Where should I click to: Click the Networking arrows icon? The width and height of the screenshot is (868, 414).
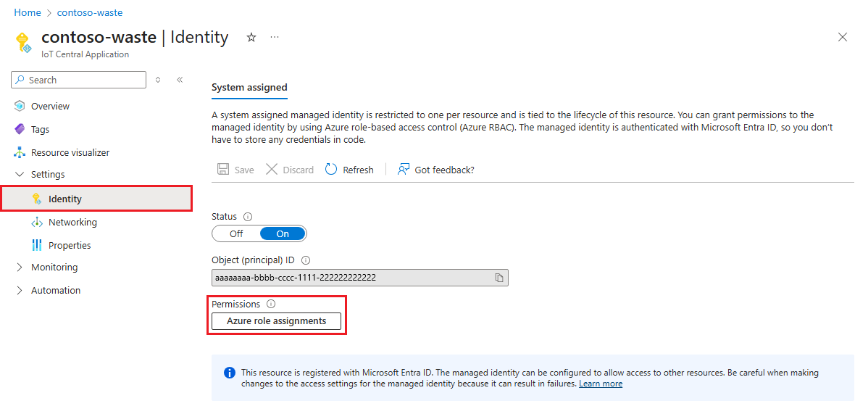click(x=37, y=223)
